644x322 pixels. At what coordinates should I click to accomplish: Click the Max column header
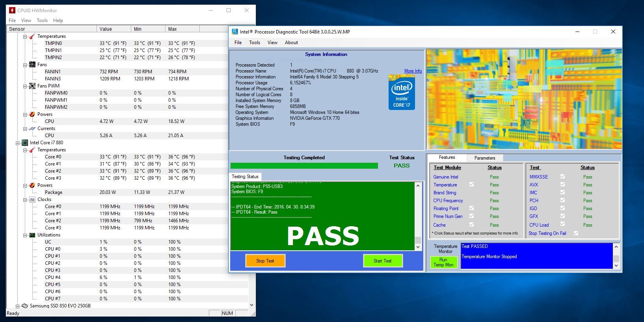(x=182, y=29)
